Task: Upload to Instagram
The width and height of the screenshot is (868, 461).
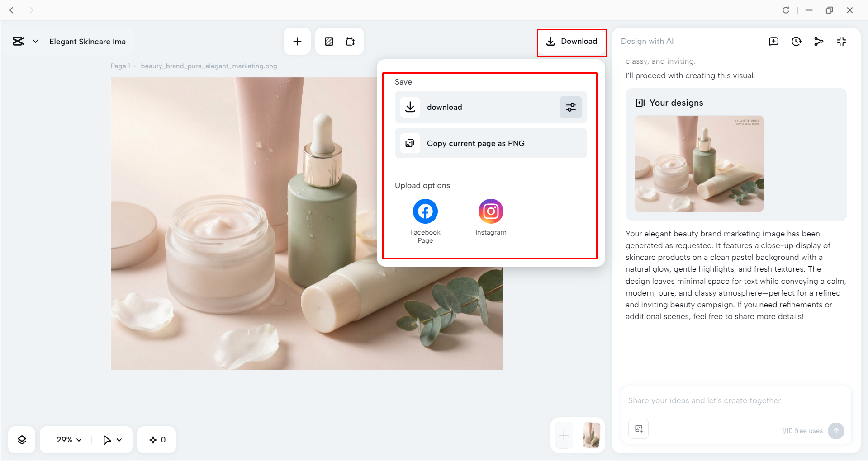Action: click(491, 217)
